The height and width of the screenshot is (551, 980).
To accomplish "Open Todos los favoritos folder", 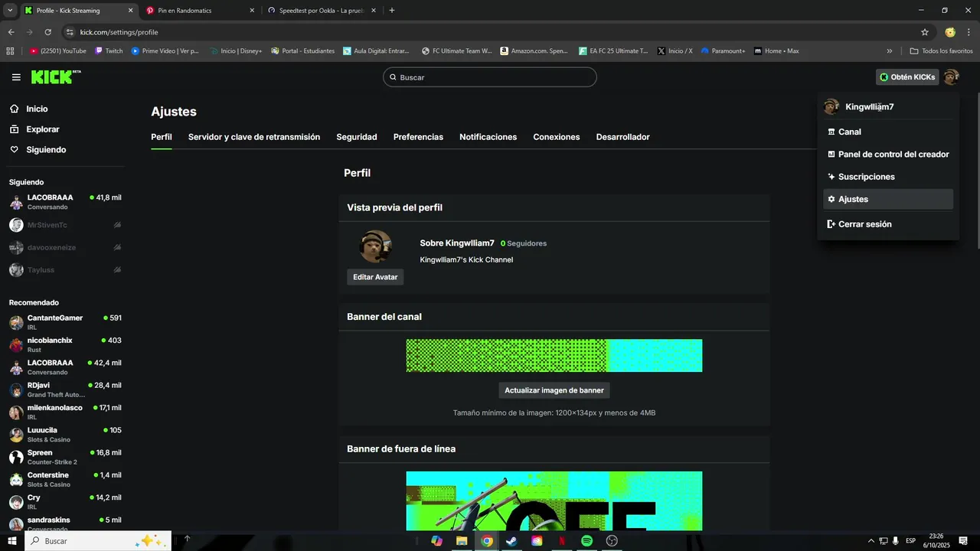I will [941, 51].
